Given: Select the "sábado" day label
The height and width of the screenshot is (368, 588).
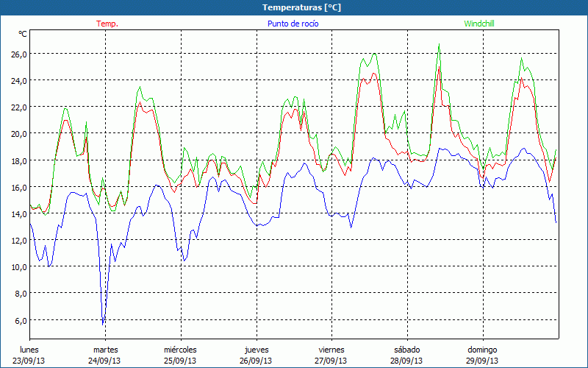Looking at the screenshot, I should (406, 349).
